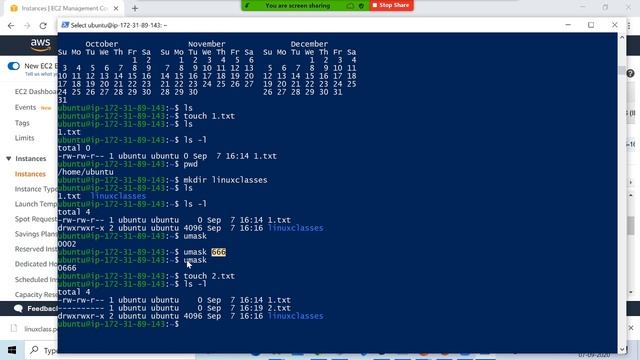
Task: Click the 'touch 1.txt' command
Action: pos(209,116)
